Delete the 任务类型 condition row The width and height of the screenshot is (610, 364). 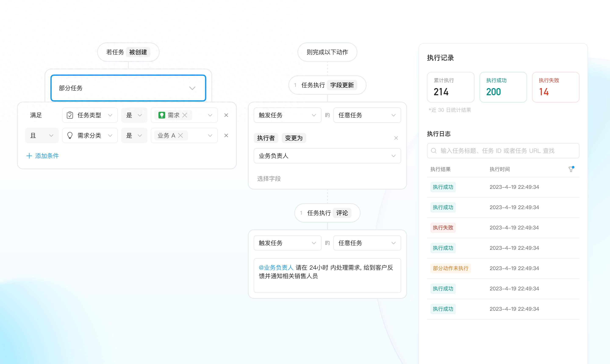226,115
